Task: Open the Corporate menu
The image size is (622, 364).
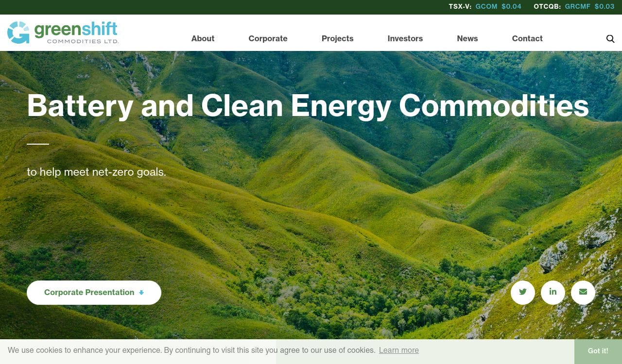Action: coord(268,38)
